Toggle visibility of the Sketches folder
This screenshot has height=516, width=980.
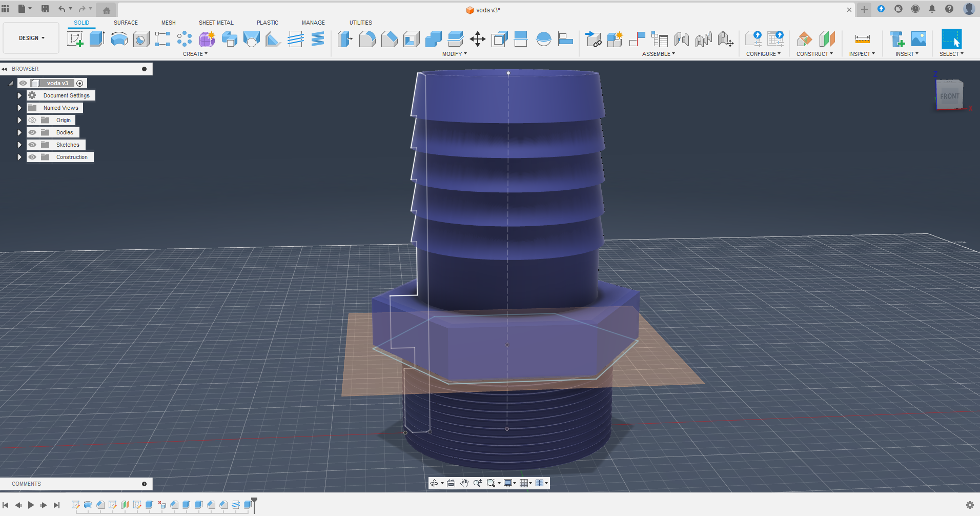pyautogui.click(x=32, y=145)
